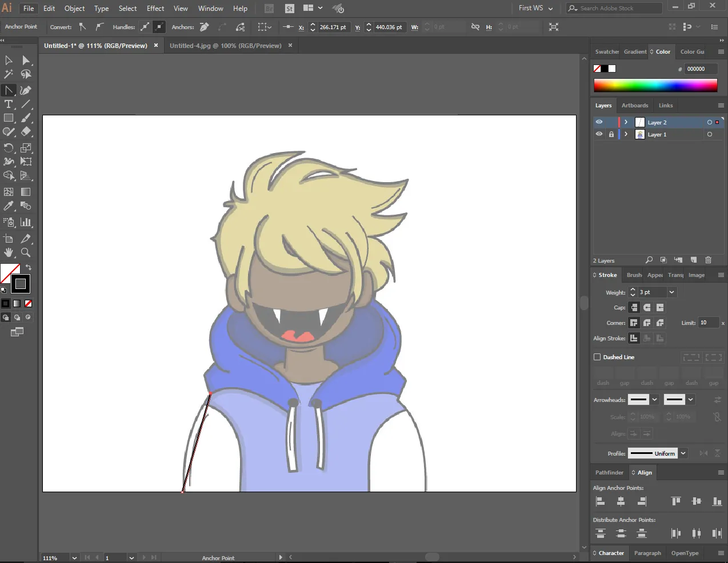Viewport: 728px width, 563px height.
Task: Open stroke Profile dropdown
Action: pos(683,453)
